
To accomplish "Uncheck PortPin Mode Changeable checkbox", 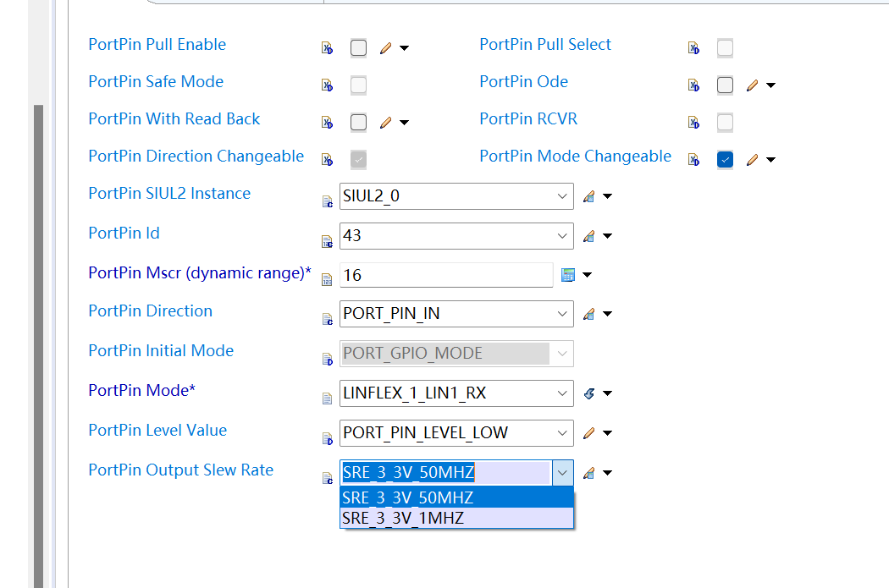I will pos(725,160).
